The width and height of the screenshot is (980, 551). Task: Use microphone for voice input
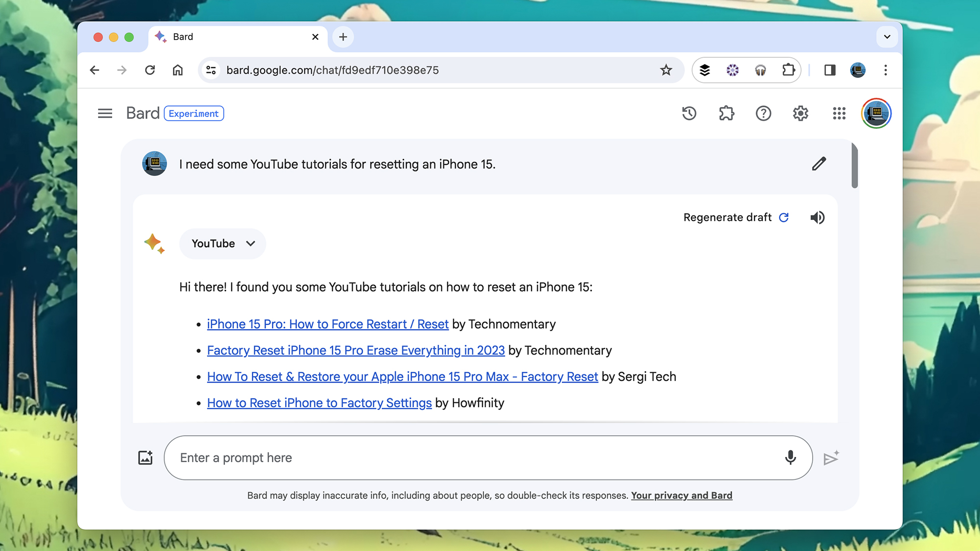790,457
